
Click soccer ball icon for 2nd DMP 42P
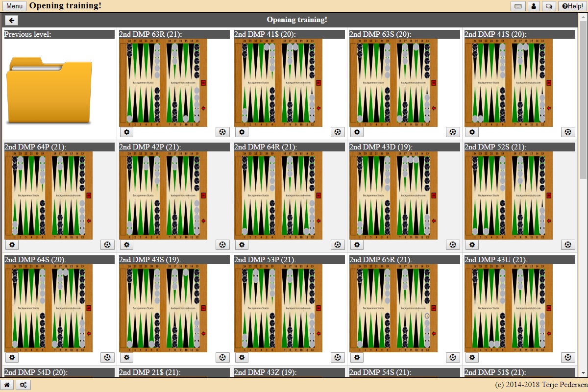click(x=222, y=245)
